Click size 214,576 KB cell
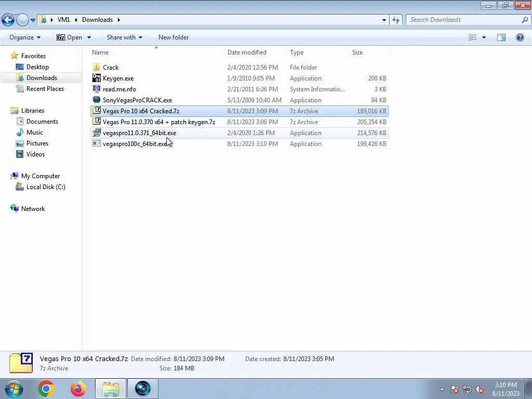This screenshot has width=532, height=399. (371, 132)
